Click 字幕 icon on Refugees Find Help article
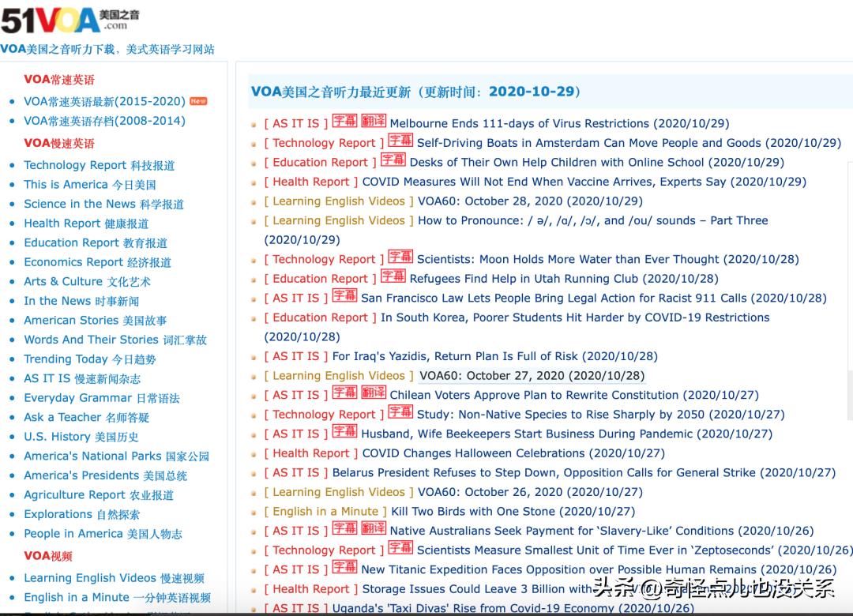This screenshot has height=616, width=853. coord(393,278)
